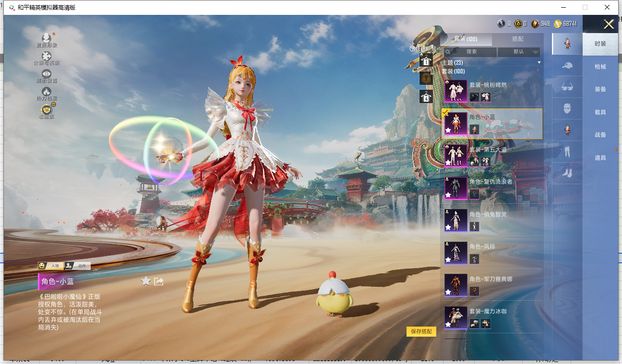Image resolution: width=622 pixels, height=364 pixels.
Task: Open the 更换形象 change-appearance icon
Action: click(47, 38)
